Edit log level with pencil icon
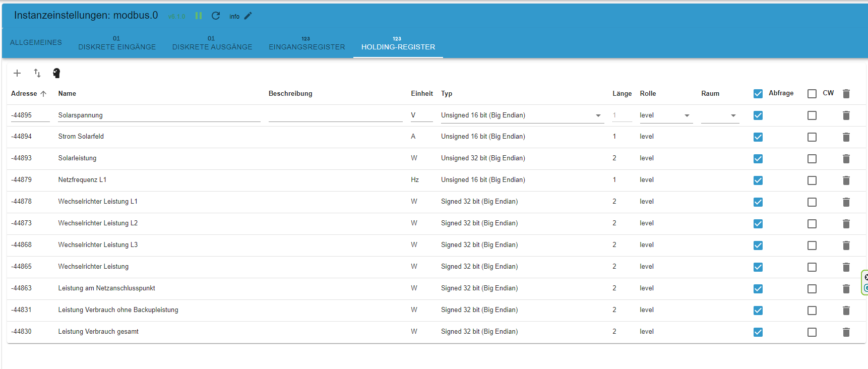 [248, 16]
